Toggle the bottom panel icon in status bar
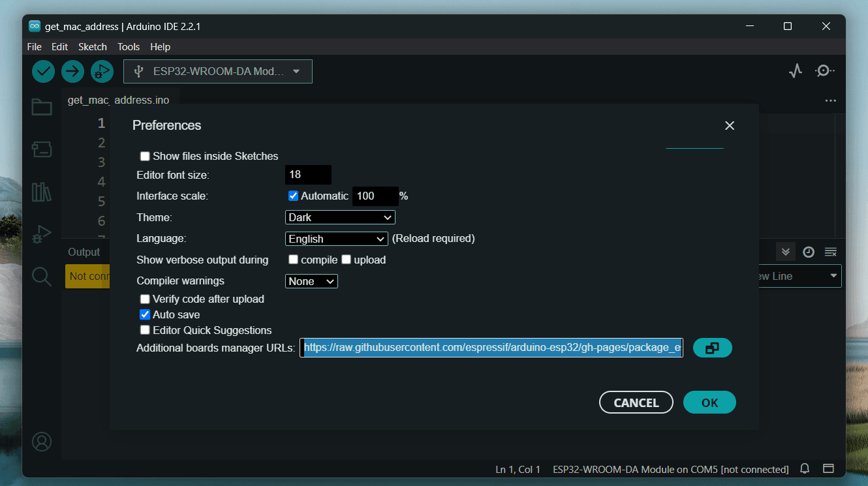Viewport: 868px width, 486px height. [x=828, y=468]
